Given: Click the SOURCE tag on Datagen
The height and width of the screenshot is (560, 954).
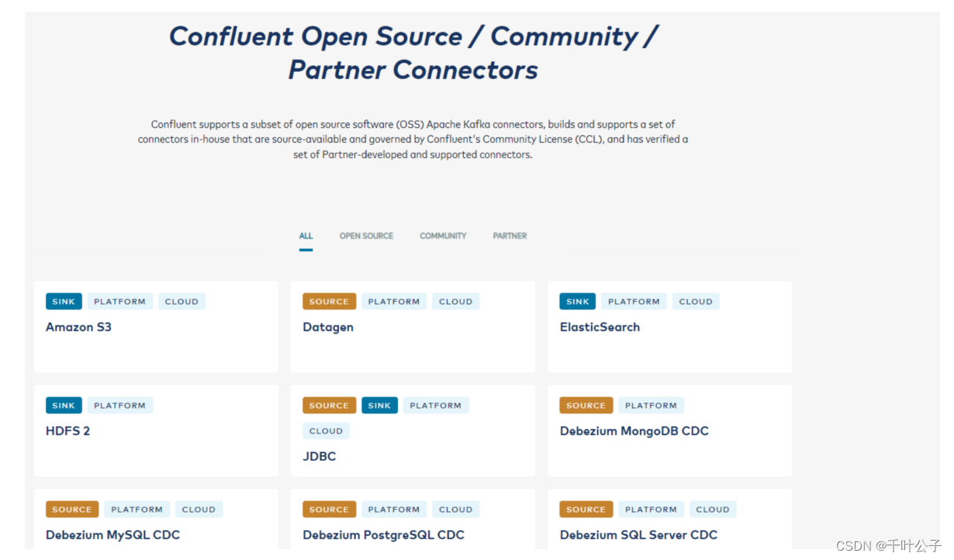Looking at the screenshot, I should click(x=329, y=302).
